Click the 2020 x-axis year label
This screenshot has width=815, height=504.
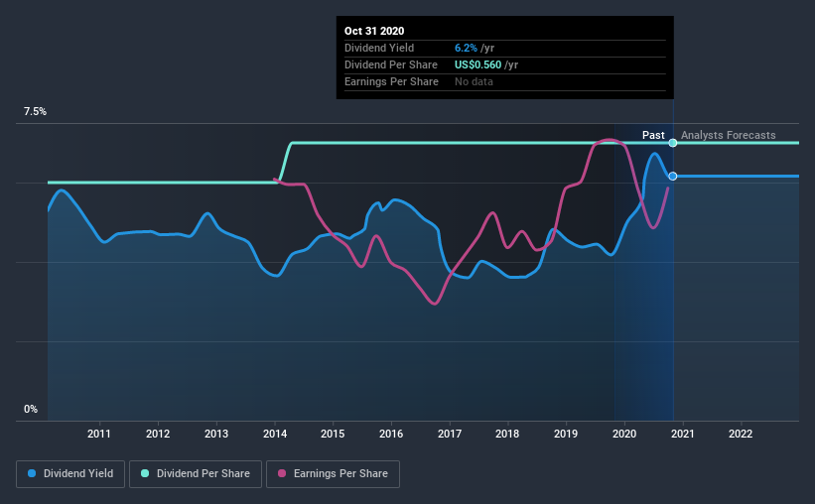tap(624, 434)
